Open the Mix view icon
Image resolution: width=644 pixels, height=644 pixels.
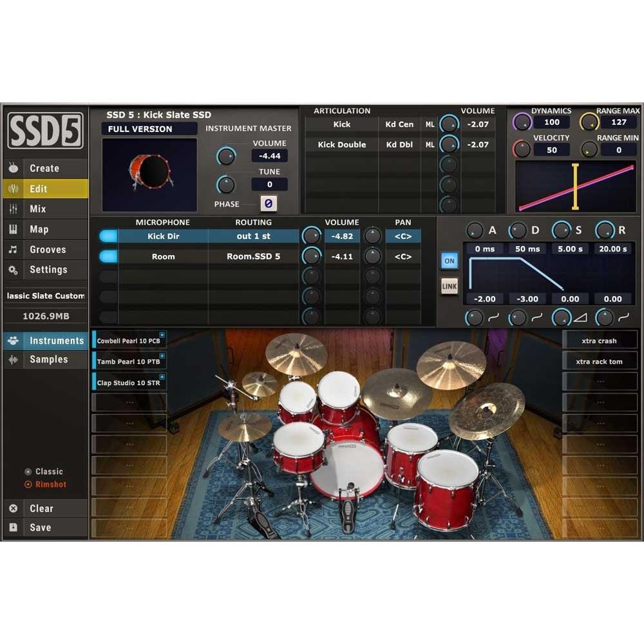point(14,209)
